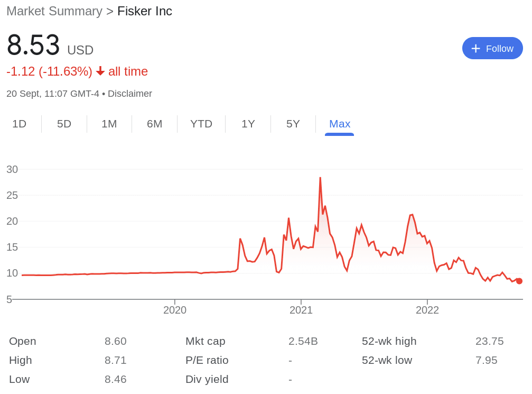This screenshot has height=394, width=532.
Task: Select the 5D time range tab
Action: (64, 124)
